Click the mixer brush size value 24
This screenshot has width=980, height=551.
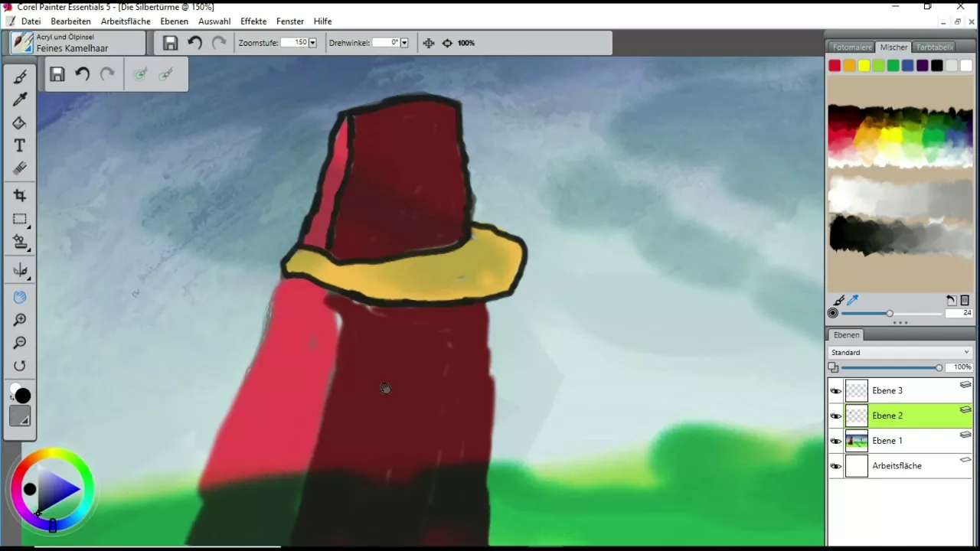click(959, 313)
